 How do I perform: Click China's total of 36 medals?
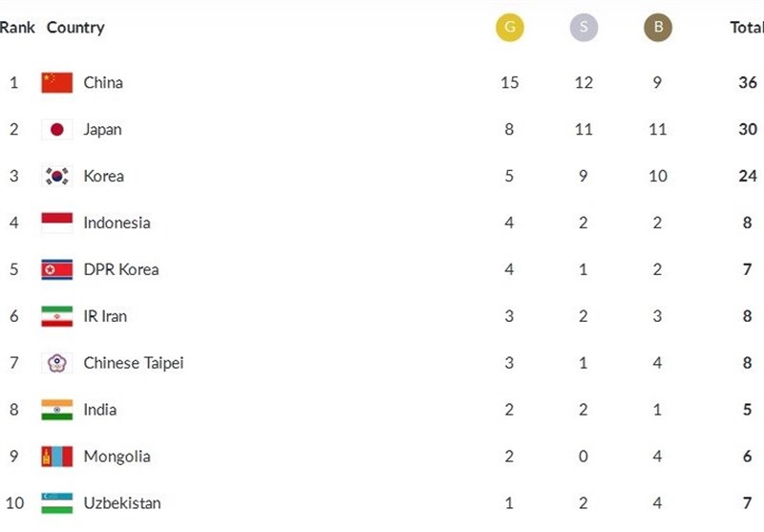[748, 82]
